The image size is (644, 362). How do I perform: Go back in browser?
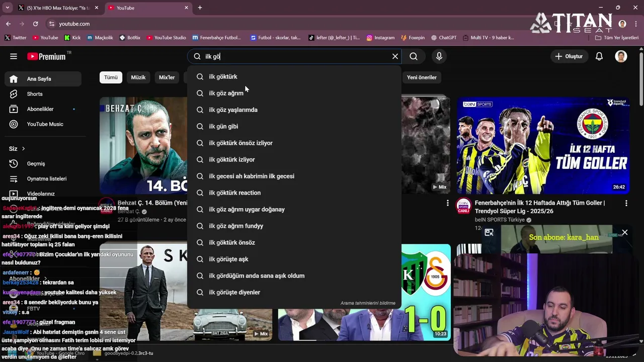(8, 24)
